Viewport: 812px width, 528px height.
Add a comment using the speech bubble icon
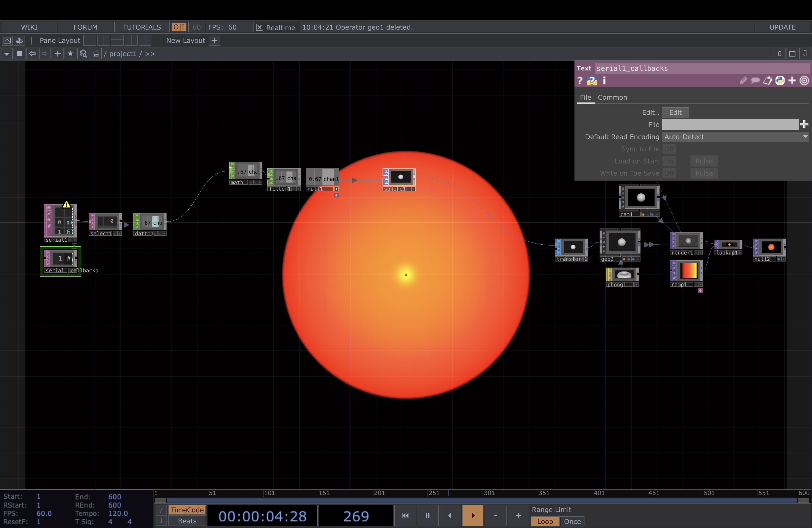(755, 81)
